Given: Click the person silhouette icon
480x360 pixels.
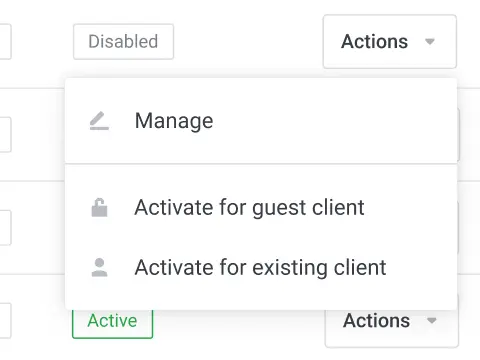Looking at the screenshot, I should pyautogui.click(x=99, y=267).
